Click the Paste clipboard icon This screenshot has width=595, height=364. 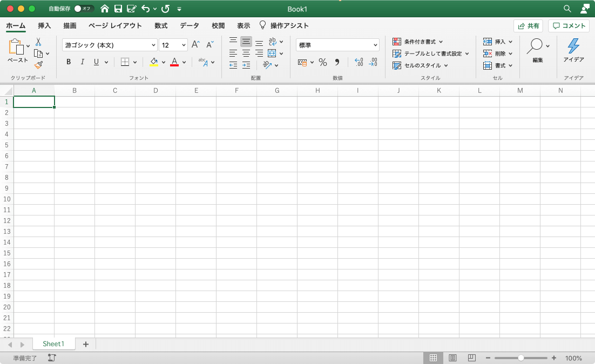coord(16,46)
